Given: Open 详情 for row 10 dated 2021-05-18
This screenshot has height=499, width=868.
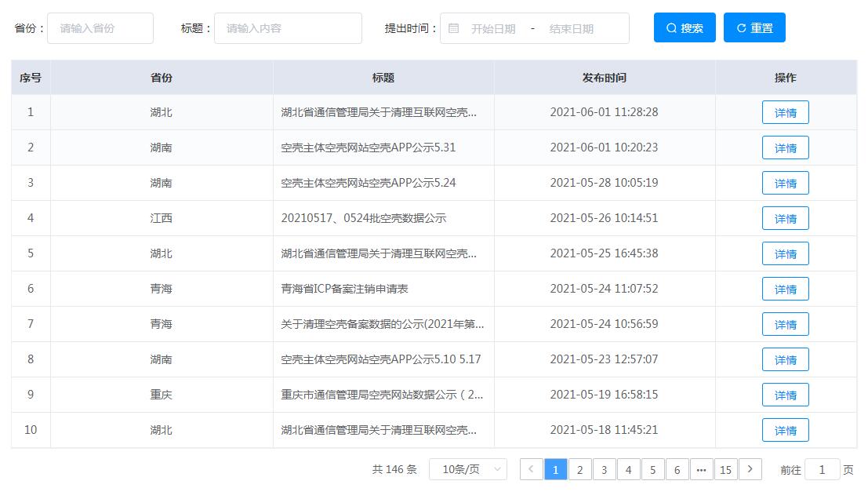Looking at the screenshot, I should click(786, 430).
